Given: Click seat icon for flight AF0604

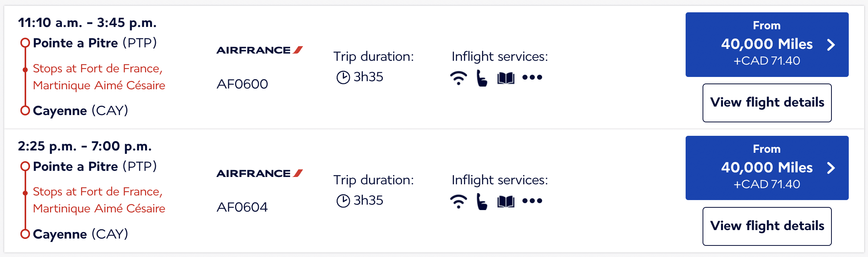Looking at the screenshot, I should click(482, 201).
